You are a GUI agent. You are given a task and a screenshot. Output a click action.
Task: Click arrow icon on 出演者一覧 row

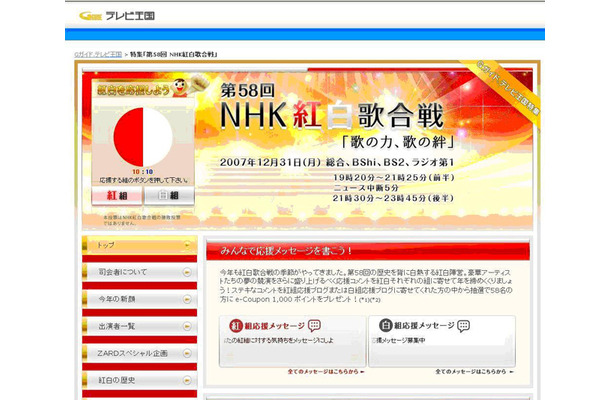point(187,326)
